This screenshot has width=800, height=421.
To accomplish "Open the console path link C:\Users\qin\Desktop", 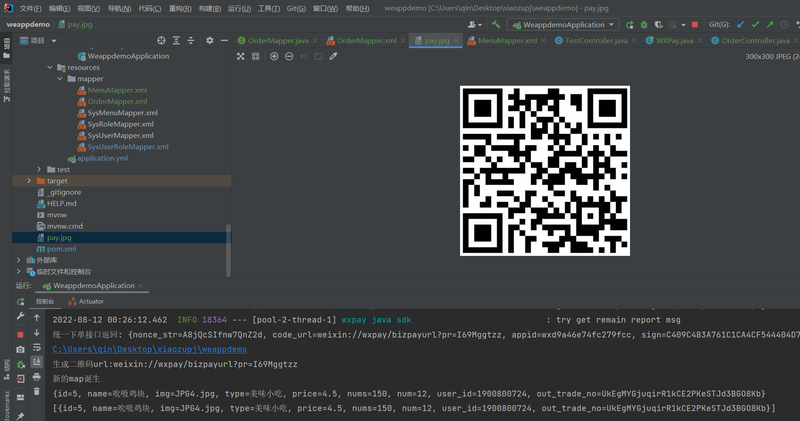I will pyautogui.click(x=149, y=350).
